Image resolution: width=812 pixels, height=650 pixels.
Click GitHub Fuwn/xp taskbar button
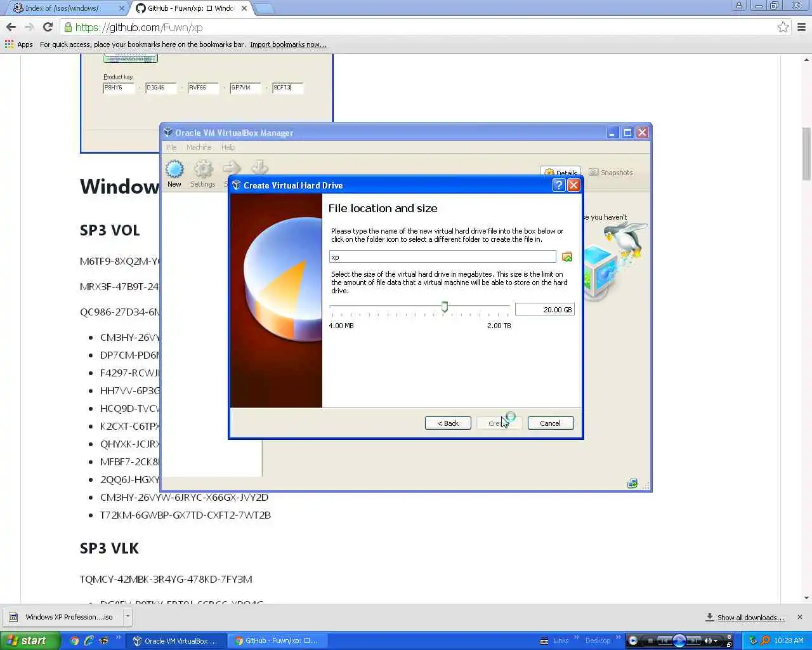[277, 640]
